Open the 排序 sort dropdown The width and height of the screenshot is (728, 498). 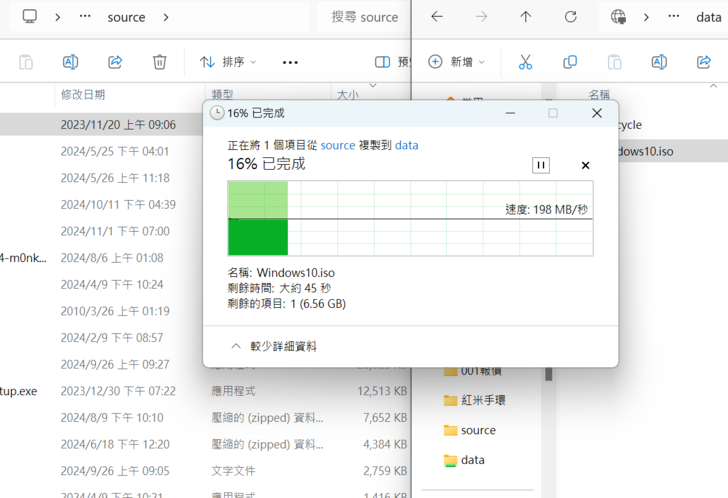(228, 62)
